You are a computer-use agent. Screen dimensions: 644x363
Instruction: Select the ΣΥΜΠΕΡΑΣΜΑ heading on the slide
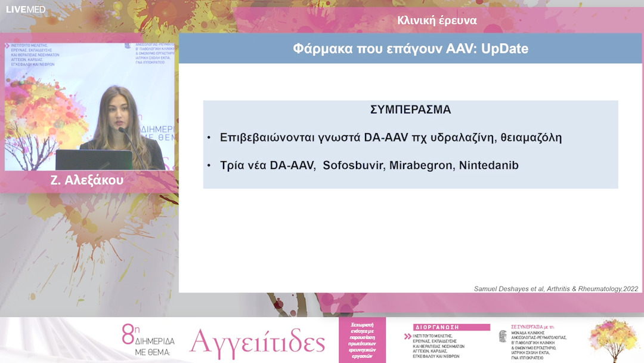(410, 109)
